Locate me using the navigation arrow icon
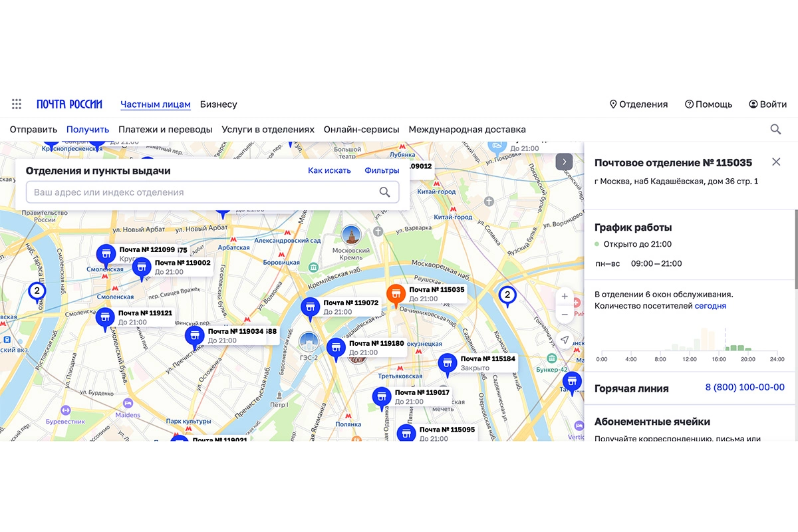 click(565, 340)
